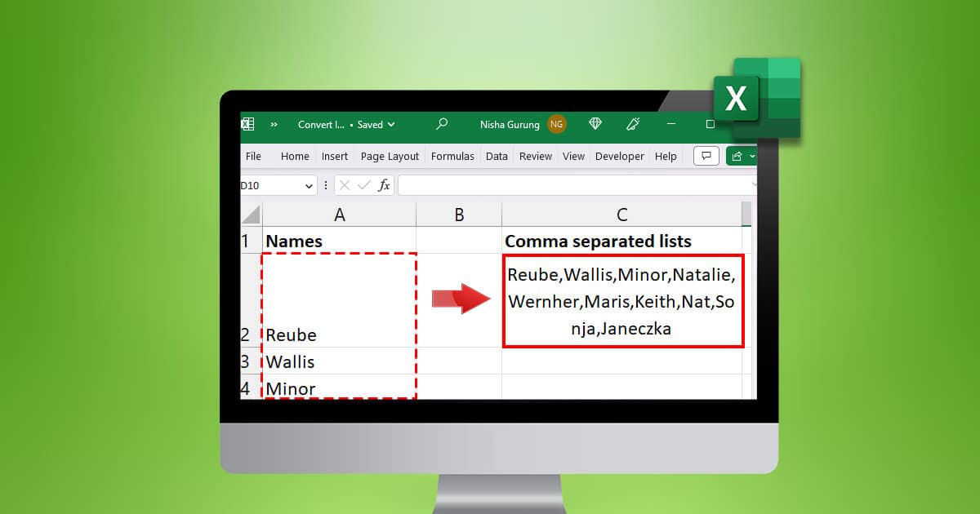Click the Excel app icon in the title bar
Screen dimensions: 980x514
click(247, 124)
